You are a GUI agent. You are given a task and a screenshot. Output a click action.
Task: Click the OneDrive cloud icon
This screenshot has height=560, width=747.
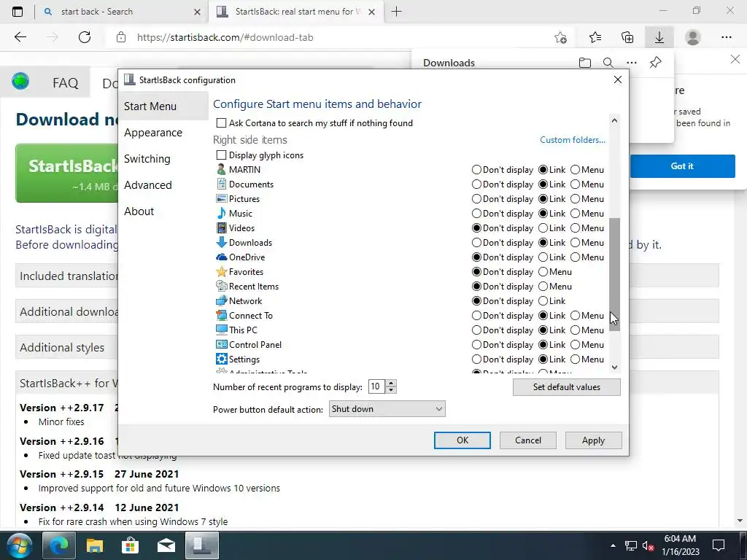click(221, 257)
